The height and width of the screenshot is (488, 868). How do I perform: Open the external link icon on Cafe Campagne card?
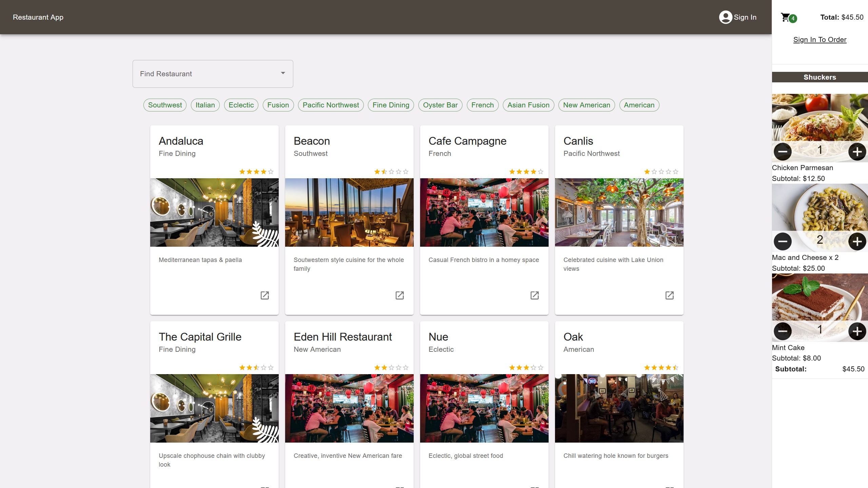point(535,296)
